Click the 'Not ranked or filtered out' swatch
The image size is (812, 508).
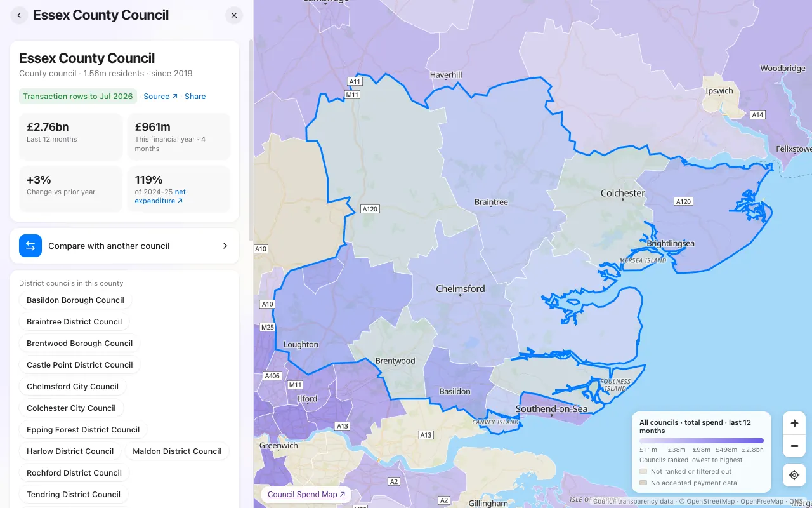(x=643, y=472)
